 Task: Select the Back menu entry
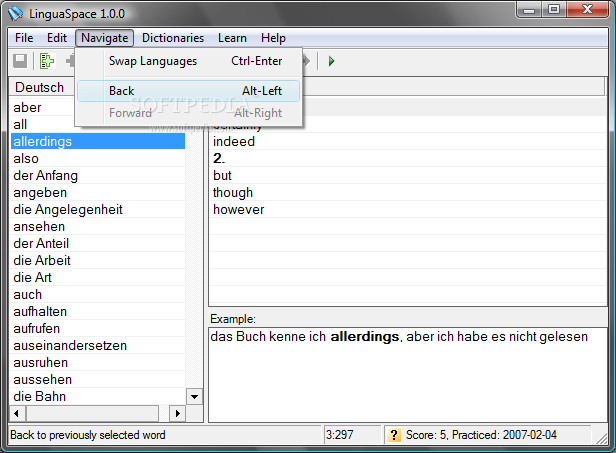click(189, 91)
